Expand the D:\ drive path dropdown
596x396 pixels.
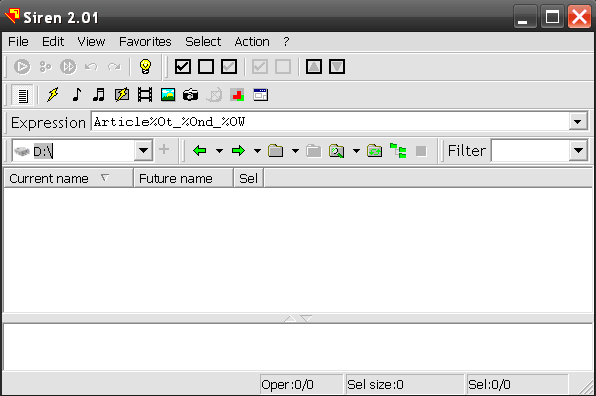click(x=143, y=150)
